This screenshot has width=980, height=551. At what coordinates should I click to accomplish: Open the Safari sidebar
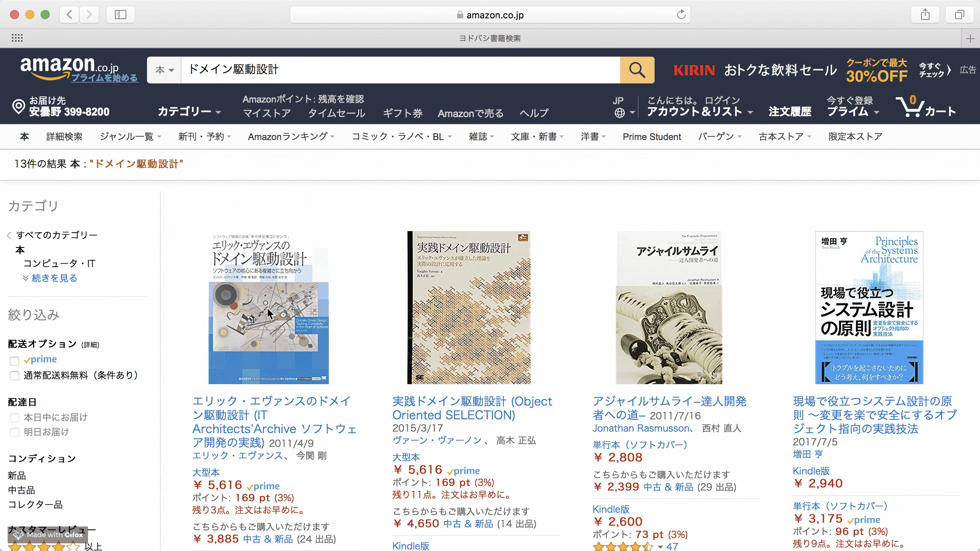pyautogui.click(x=120, y=15)
